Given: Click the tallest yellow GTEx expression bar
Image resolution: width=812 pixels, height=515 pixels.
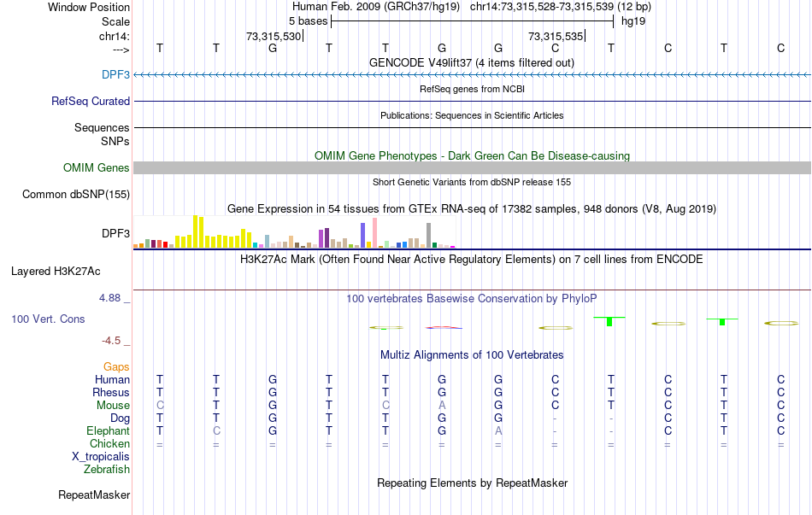Looking at the screenshot, I should coord(195,231).
